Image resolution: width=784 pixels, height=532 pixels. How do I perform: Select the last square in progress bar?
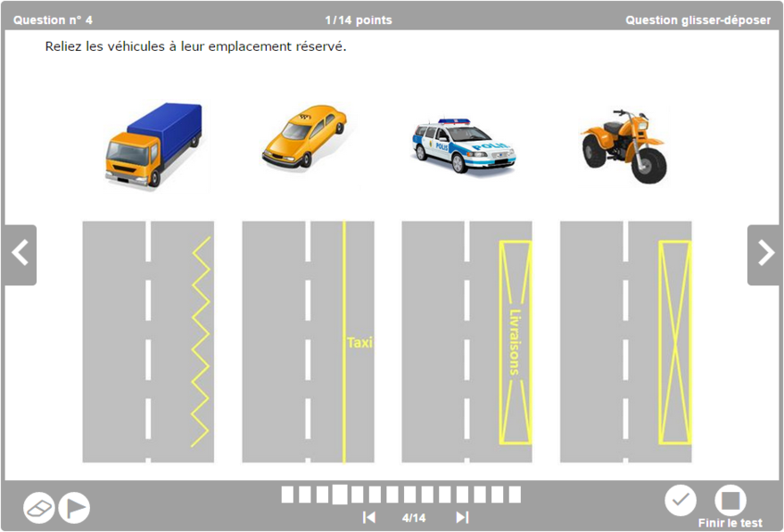pos(514,495)
